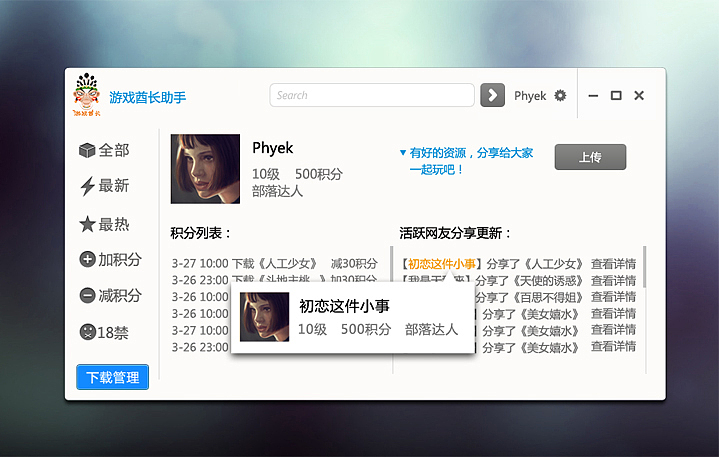
Task: Click the 3-27 10:00 下载《人工少女》 row
Action: point(275,264)
